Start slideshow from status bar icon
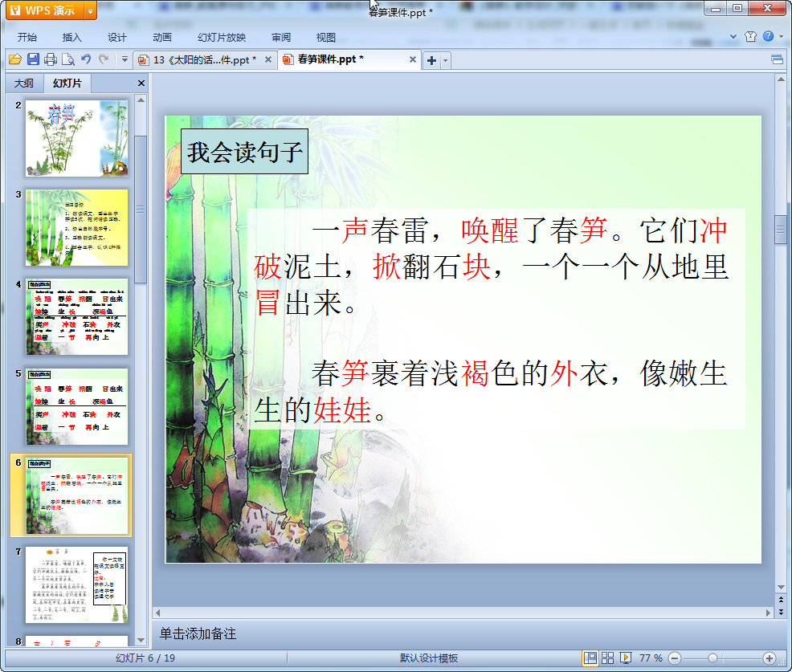This screenshot has height=672, width=792. (x=625, y=658)
